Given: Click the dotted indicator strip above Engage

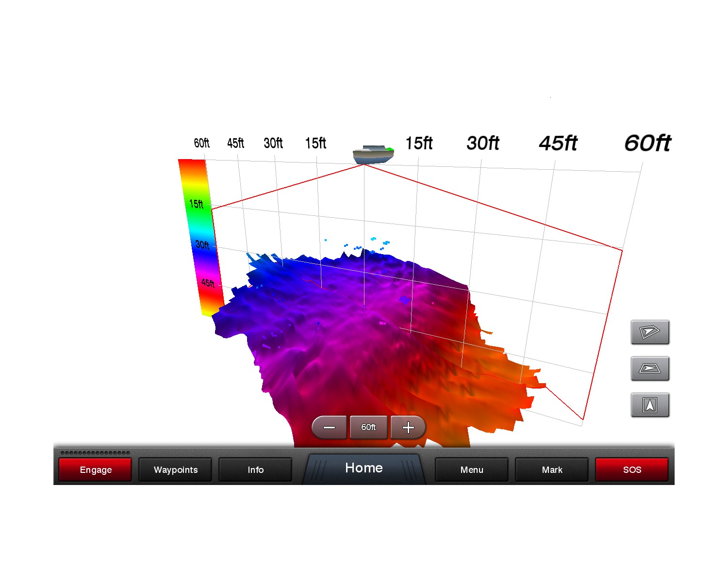Looking at the screenshot, I should tap(95, 453).
